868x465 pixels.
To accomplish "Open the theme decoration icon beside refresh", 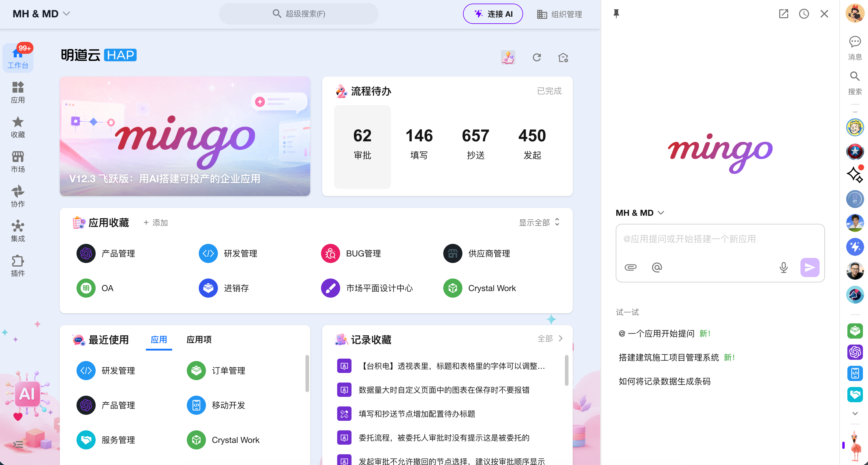I will click(x=508, y=58).
